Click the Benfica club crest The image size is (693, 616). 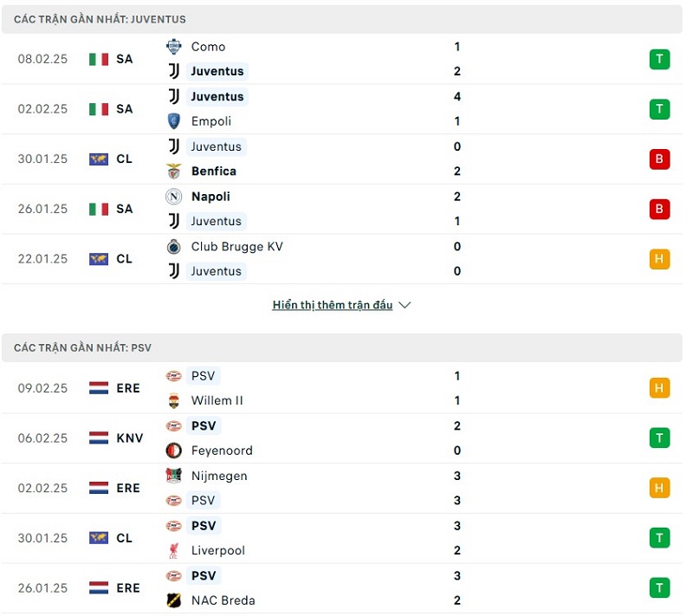[x=173, y=171]
